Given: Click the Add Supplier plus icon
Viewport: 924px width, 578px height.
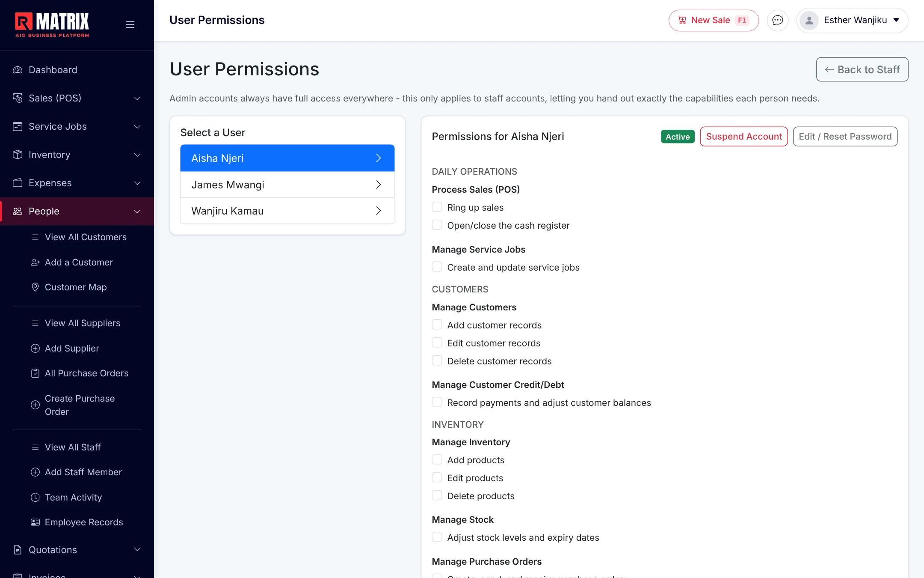Looking at the screenshot, I should click(35, 348).
